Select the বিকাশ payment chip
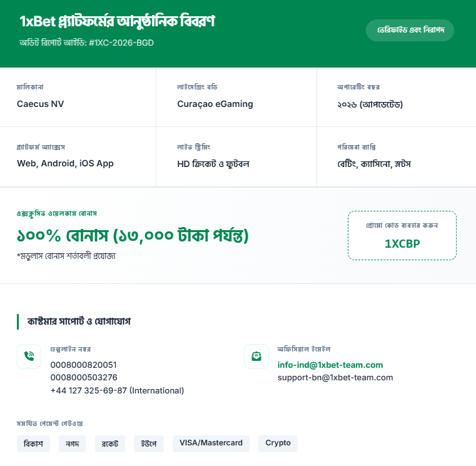Viewport: 476px width, 466px height. tap(33, 443)
